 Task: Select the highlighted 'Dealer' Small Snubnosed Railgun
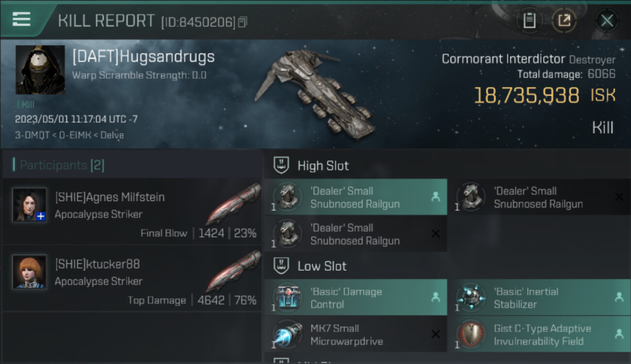coord(355,197)
